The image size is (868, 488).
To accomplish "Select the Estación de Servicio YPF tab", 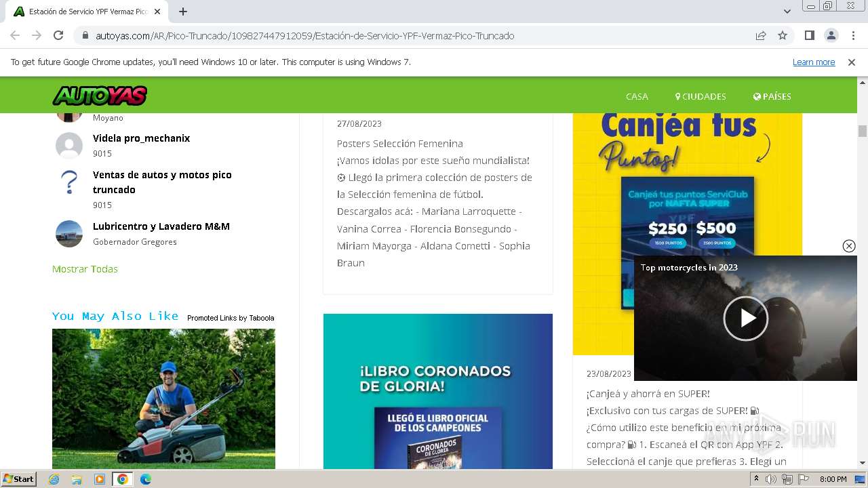I will (88, 12).
